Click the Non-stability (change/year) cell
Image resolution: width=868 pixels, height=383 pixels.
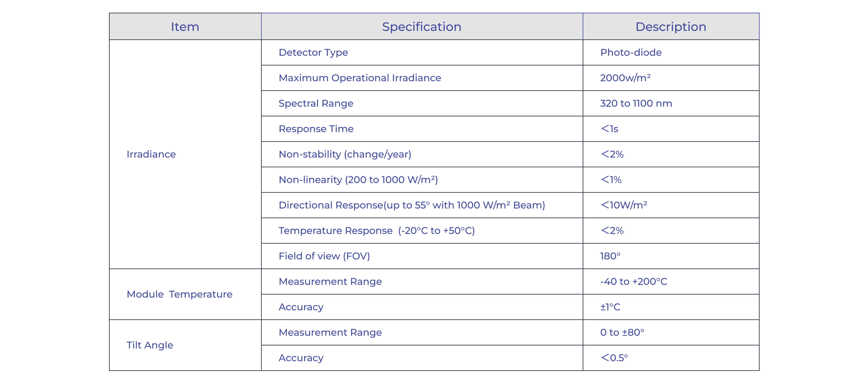pos(345,154)
